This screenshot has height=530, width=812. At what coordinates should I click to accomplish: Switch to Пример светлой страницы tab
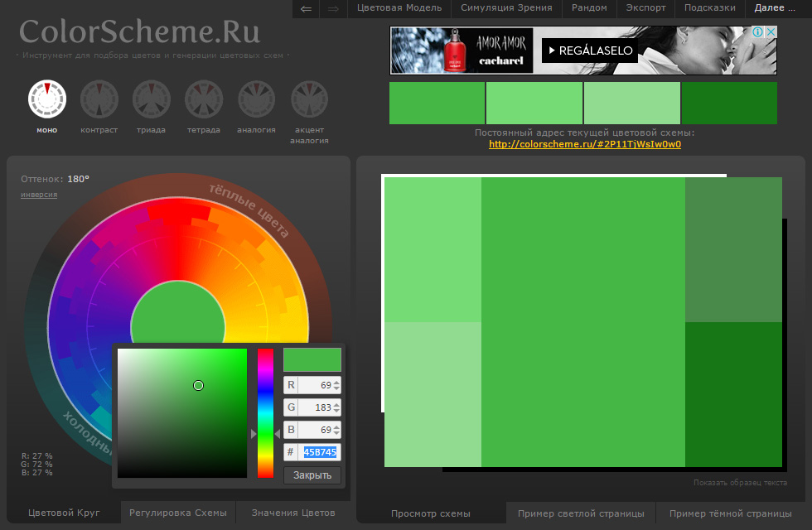pos(581,513)
